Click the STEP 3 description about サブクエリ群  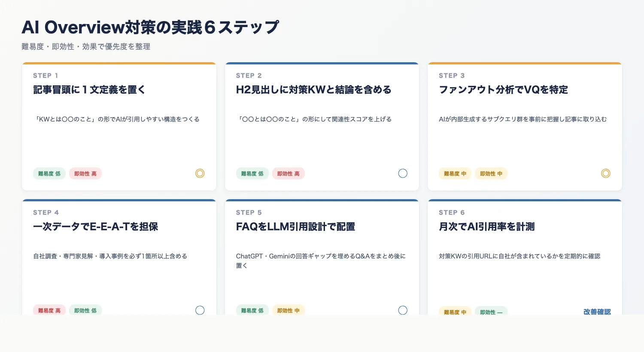click(523, 119)
